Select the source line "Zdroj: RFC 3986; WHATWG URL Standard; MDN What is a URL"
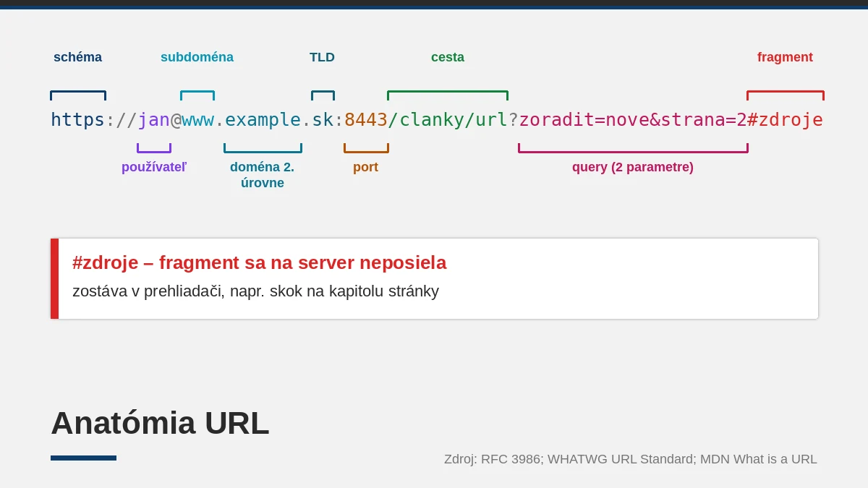Screen dimensions: 868x488 630,459
